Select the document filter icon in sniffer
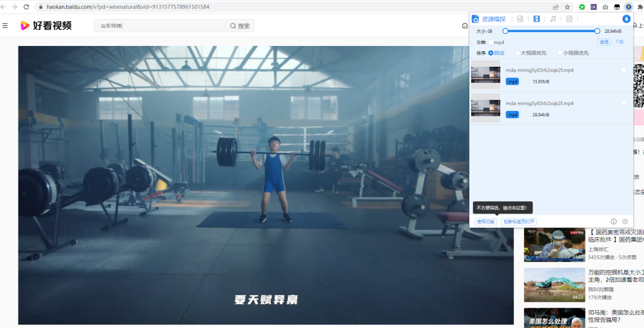644x328 pixels. (x=569, y=19)
